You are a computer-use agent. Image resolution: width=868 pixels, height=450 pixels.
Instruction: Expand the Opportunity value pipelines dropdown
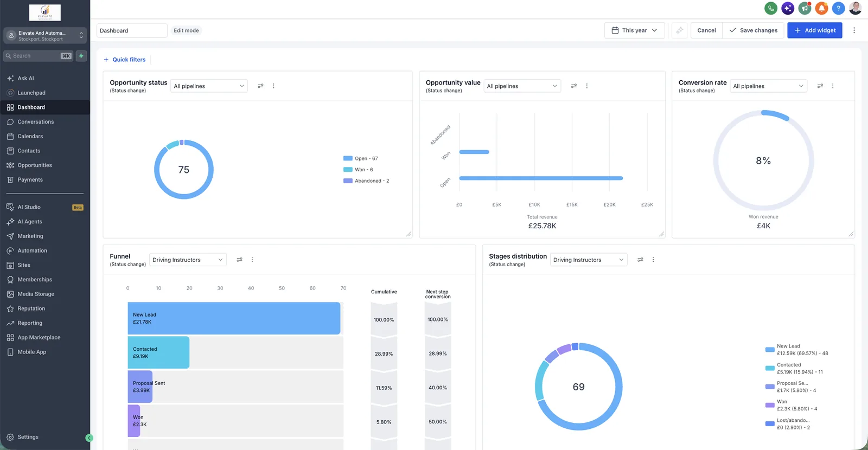(x=522, y=86)
